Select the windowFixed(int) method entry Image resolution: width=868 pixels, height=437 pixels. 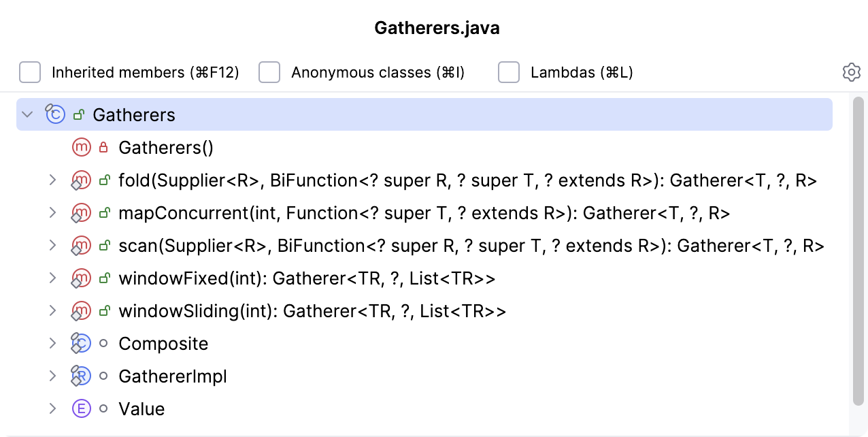click(306, 278)
